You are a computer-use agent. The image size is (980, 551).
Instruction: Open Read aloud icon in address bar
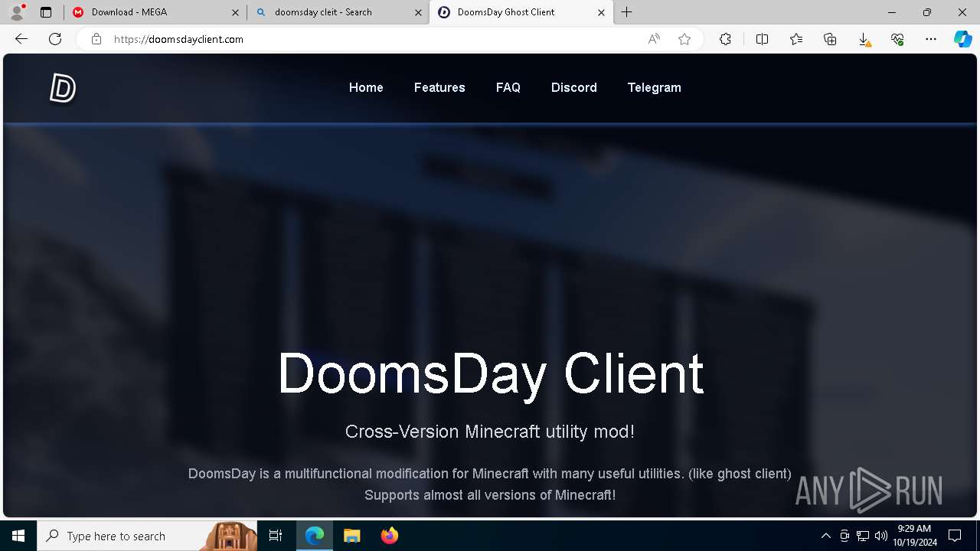click(x=654, y=39)
